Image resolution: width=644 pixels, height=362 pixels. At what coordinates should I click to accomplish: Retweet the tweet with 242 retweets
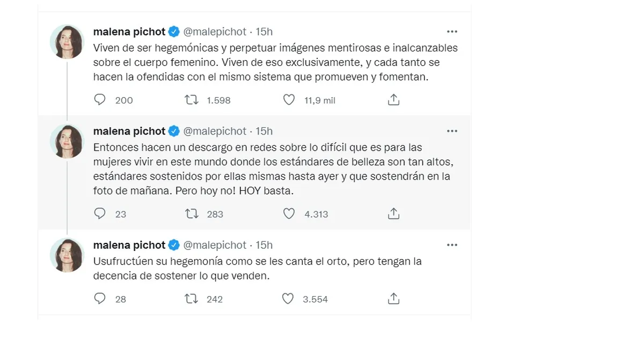pos(192,299)
